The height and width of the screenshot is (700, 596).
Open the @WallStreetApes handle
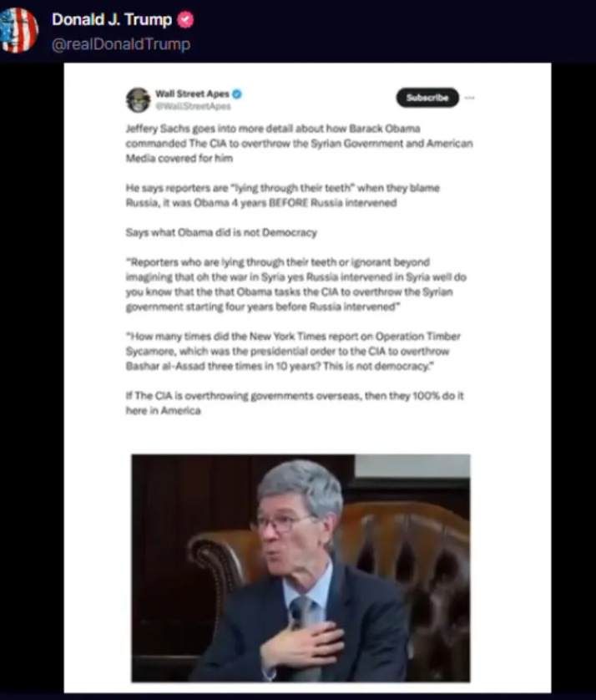click(193, 106)
